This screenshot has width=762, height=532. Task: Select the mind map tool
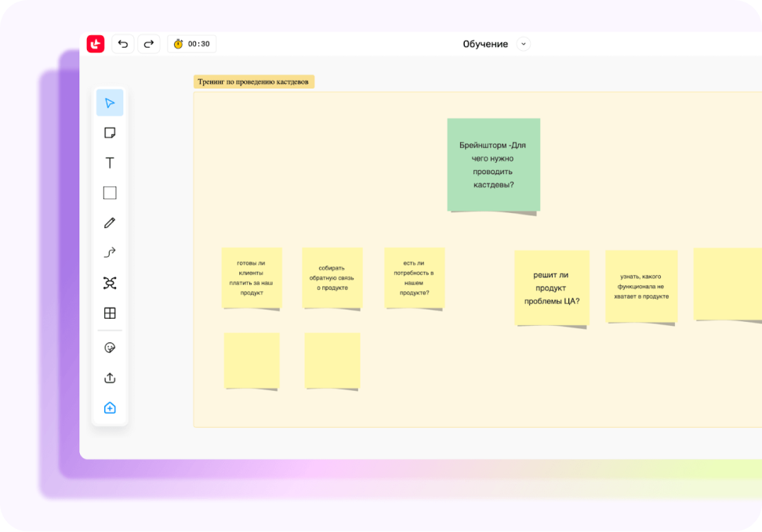(x=110, y=283)
